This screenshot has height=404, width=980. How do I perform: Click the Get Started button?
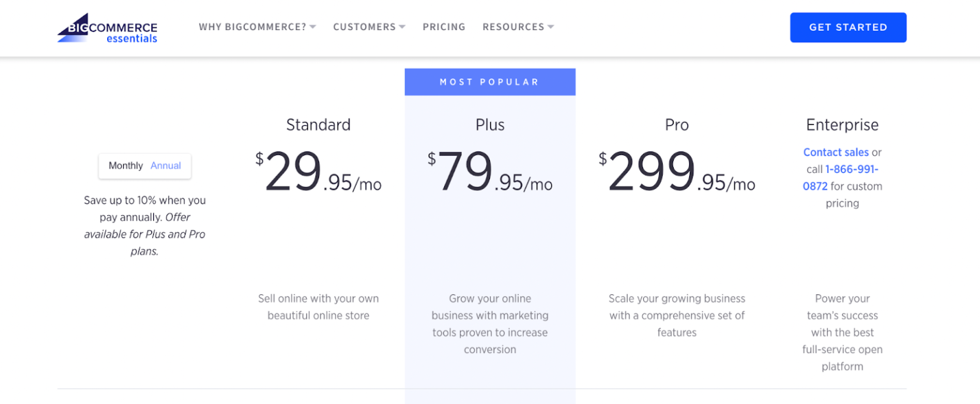point(848,27)
